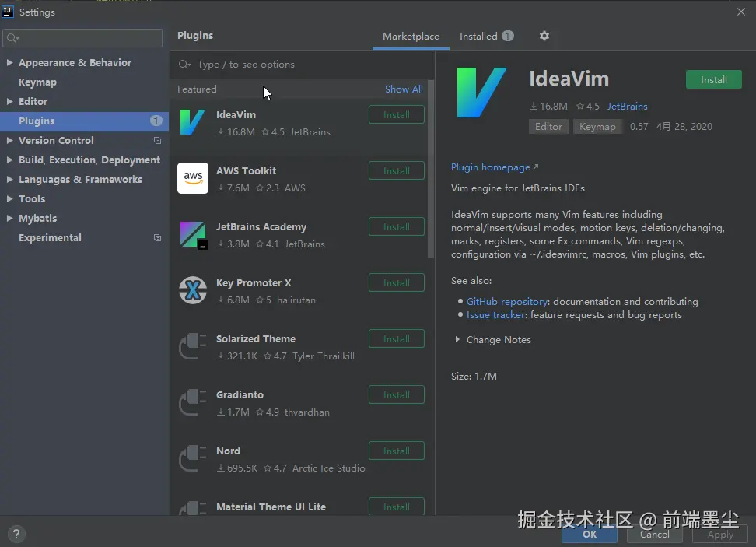Select the Solarized Theme plugin name
The width and height of the screenshot is (756, 547).
click(x=256, y=339)
